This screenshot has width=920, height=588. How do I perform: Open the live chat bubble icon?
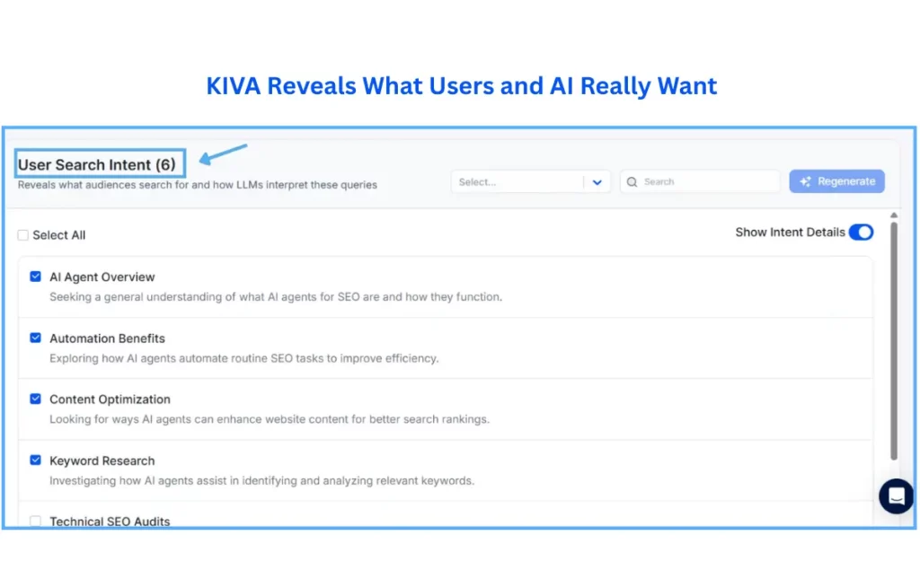pyautogui.click(x=896, y=496)
